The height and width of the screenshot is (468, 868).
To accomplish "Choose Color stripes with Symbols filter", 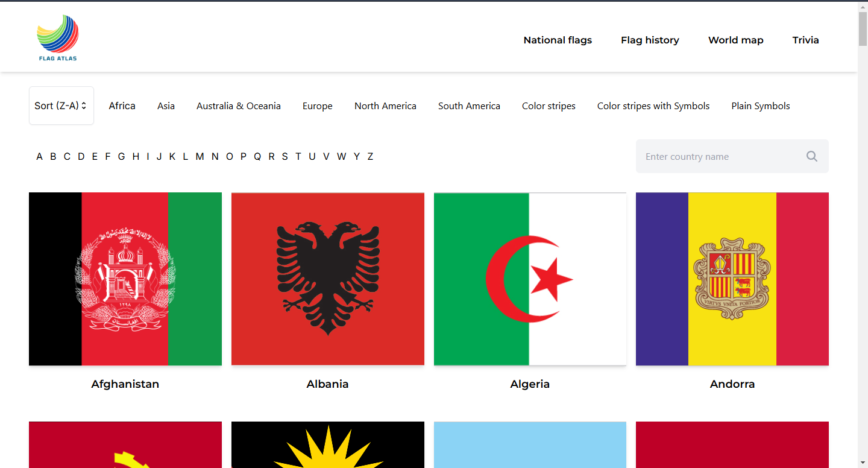I will pyautogui.click(x=653, y=106).
